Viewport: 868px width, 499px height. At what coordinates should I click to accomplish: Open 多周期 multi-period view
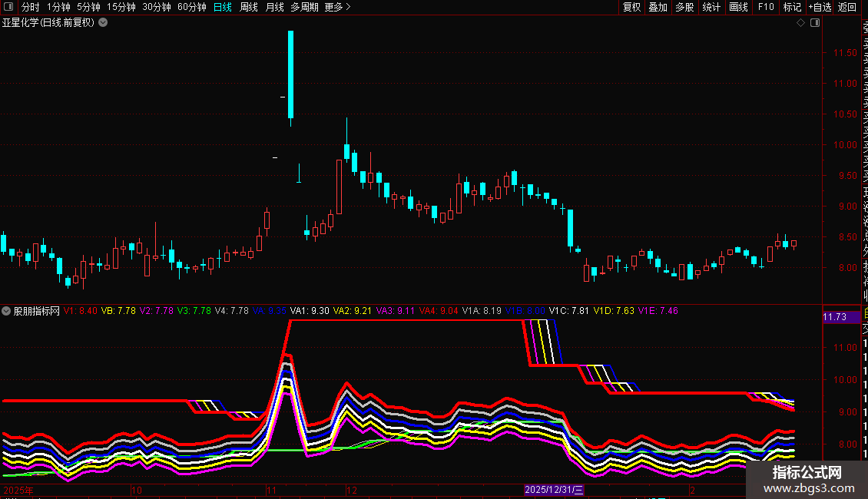click(304, 7)
